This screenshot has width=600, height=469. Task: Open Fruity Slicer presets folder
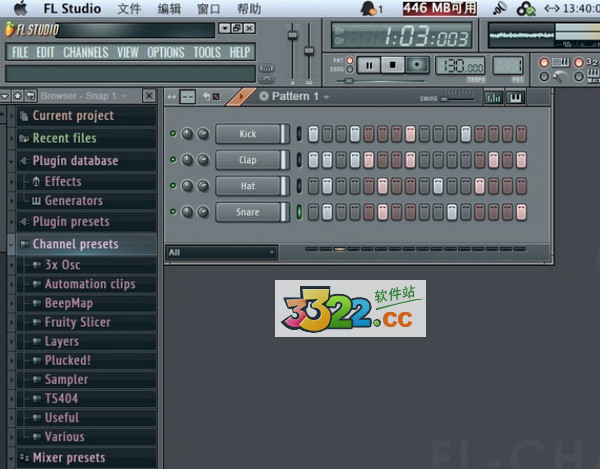click(86, 322)
